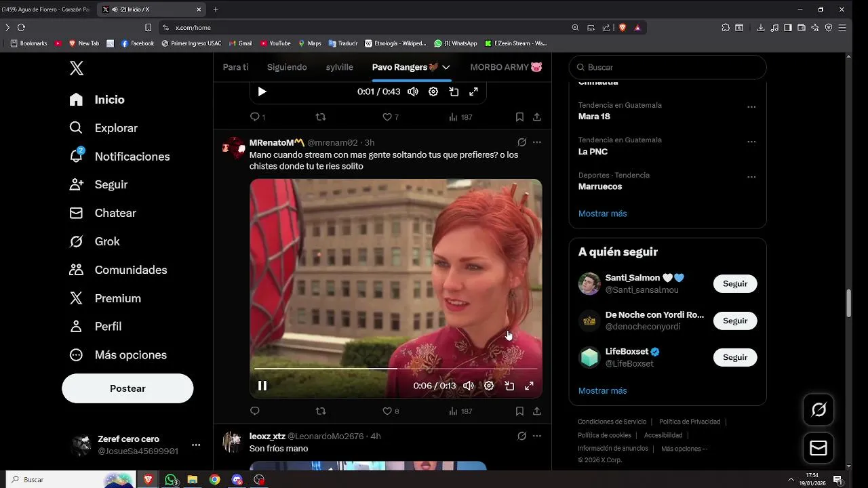View analytics of MRenatoM's post

point(460,411)
